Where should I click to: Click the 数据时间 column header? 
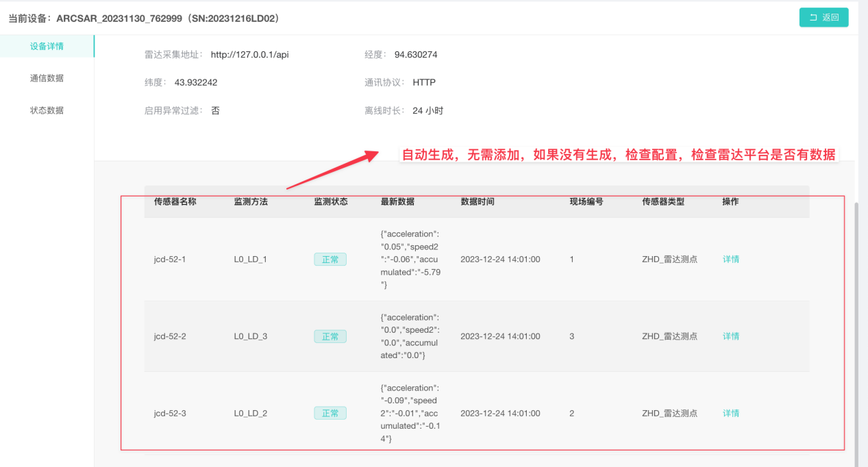tap(478, 202)
